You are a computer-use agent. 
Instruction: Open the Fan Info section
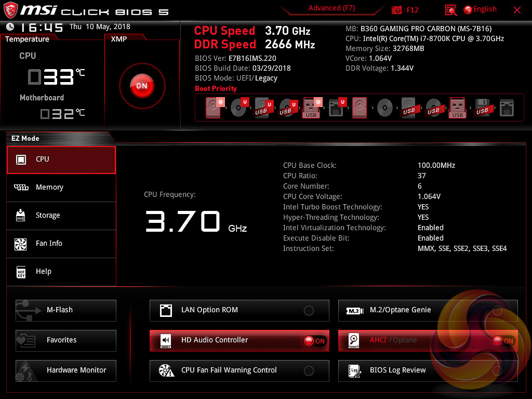tap(61, 244)
